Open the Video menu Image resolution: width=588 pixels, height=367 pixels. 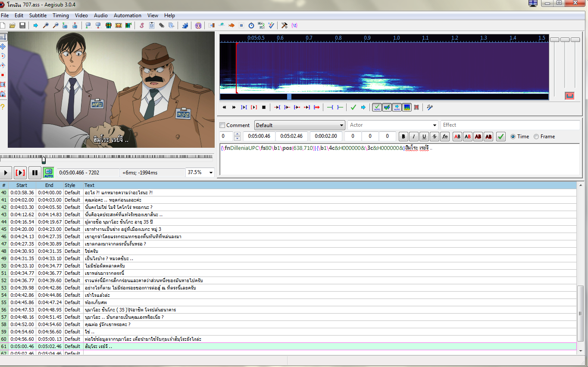81,16
